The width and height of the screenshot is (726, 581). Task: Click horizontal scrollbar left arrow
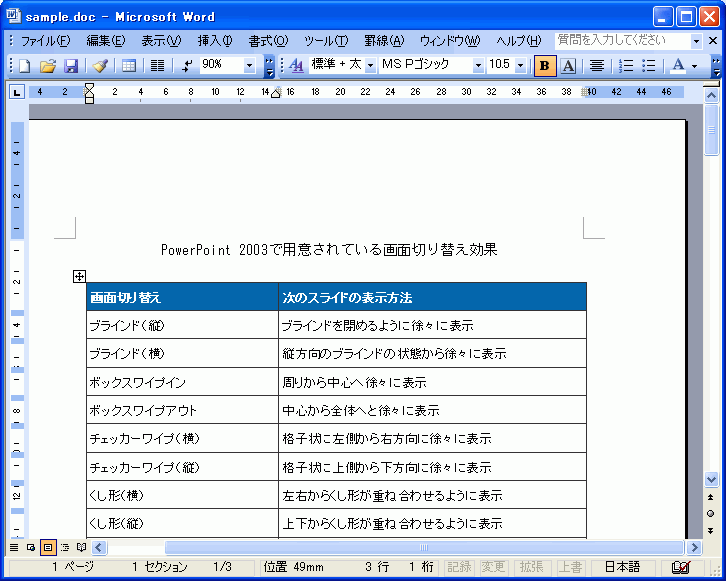coord(99,548)
